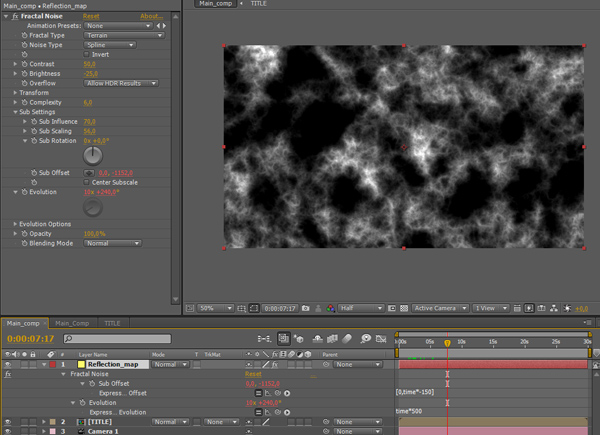The image size is (600, 435).
Task: Toggle Fast Previews icon in viewer bar
Action: [529, 308]
